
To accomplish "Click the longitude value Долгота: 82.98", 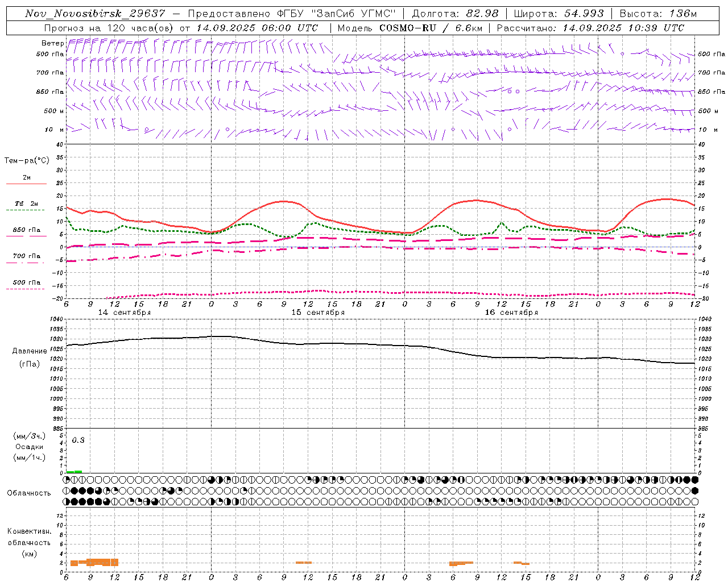I will click(455, 14).
